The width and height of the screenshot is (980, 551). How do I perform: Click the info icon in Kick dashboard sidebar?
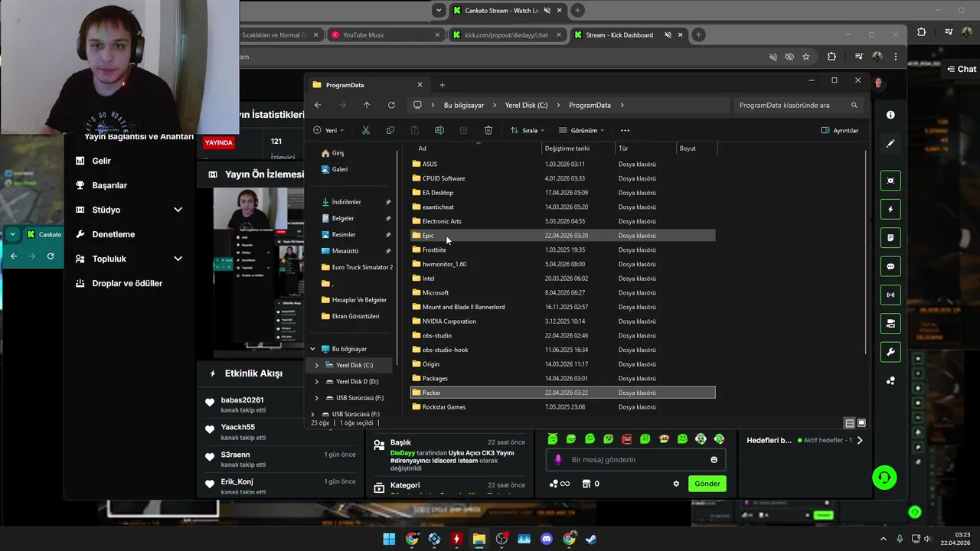(x=890, y=115)
